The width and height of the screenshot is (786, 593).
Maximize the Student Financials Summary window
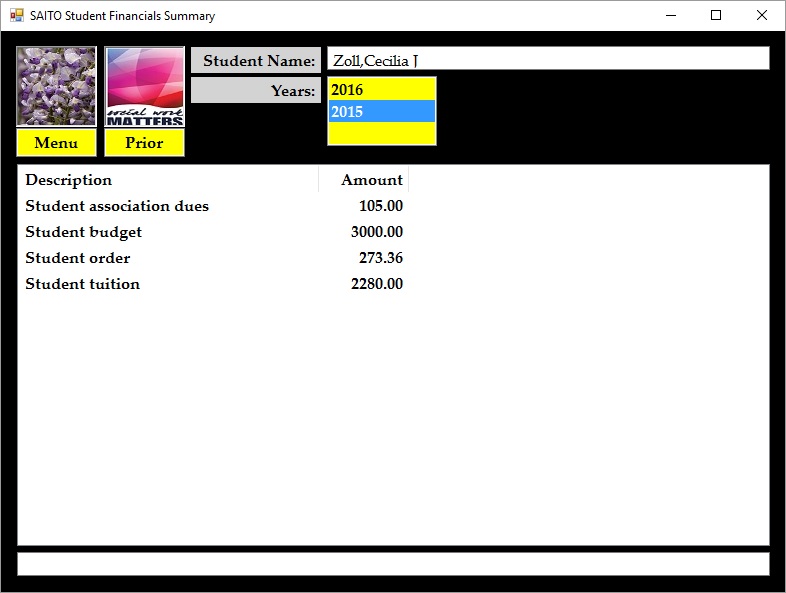coord(716,16)
